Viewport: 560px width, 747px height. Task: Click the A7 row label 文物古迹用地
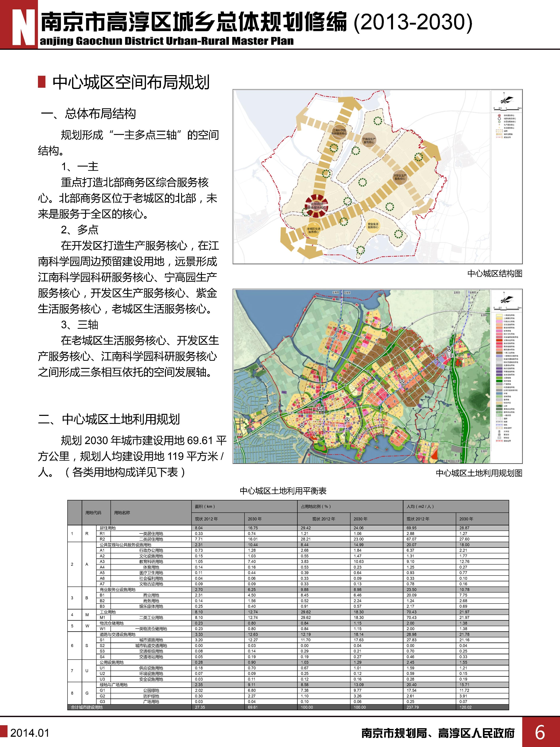tap(151, 584)
